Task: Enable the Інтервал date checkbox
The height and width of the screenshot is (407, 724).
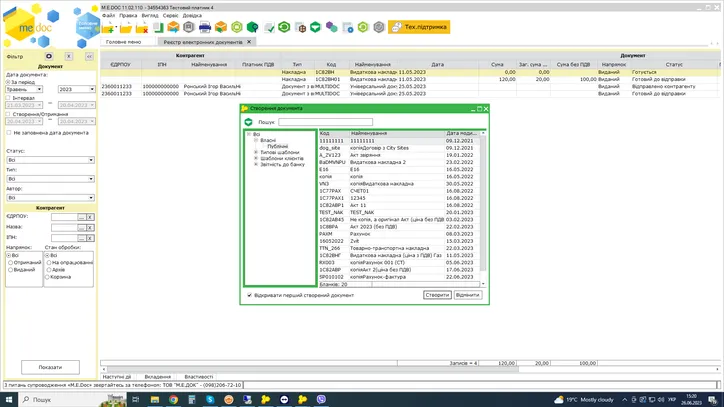Action: click(9, 97)
